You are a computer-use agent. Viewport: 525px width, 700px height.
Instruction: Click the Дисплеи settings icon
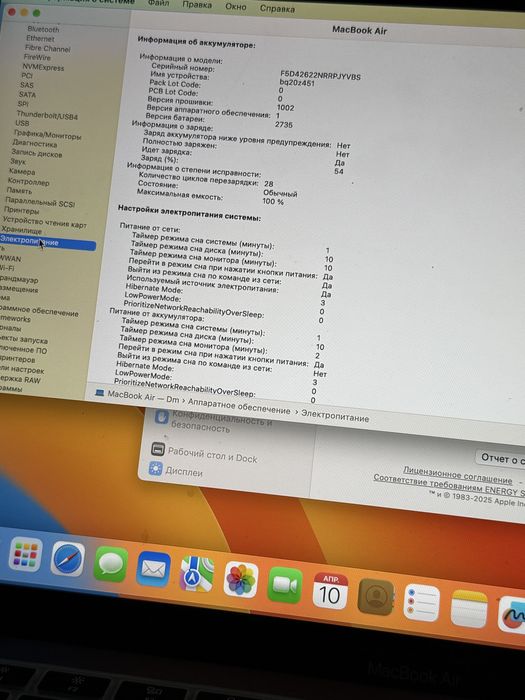155,468
